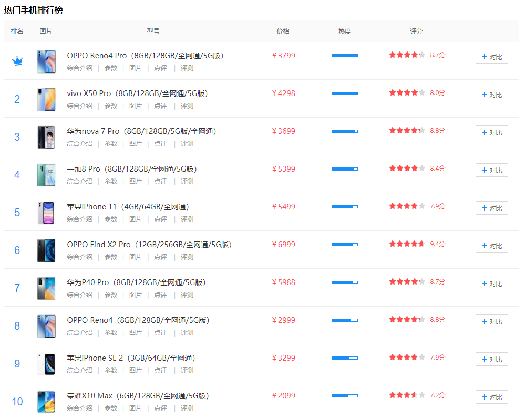525x420 pixels.
Task: View 图片 link for 荣耀X10 Max
Action: (x=136, y=408)
